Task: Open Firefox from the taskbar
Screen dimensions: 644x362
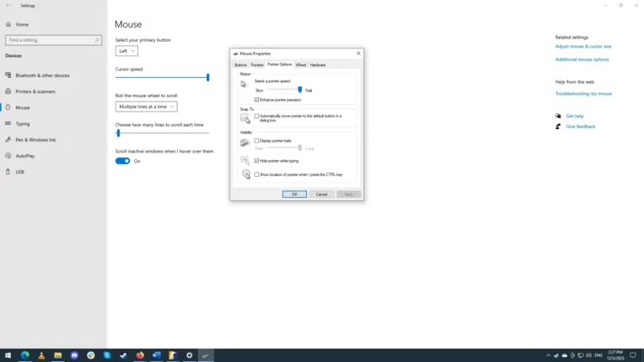Action: tap(140, 355)
